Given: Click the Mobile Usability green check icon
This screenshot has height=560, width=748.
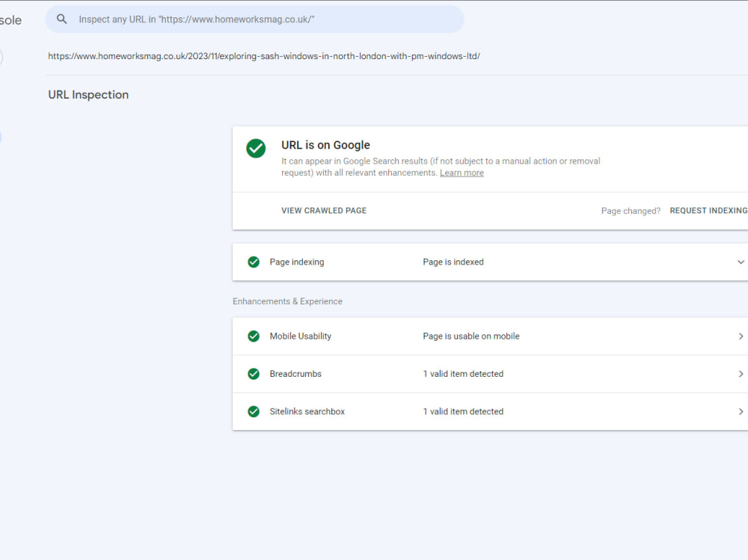Looking at the screenshot, I should click(254, 336).
